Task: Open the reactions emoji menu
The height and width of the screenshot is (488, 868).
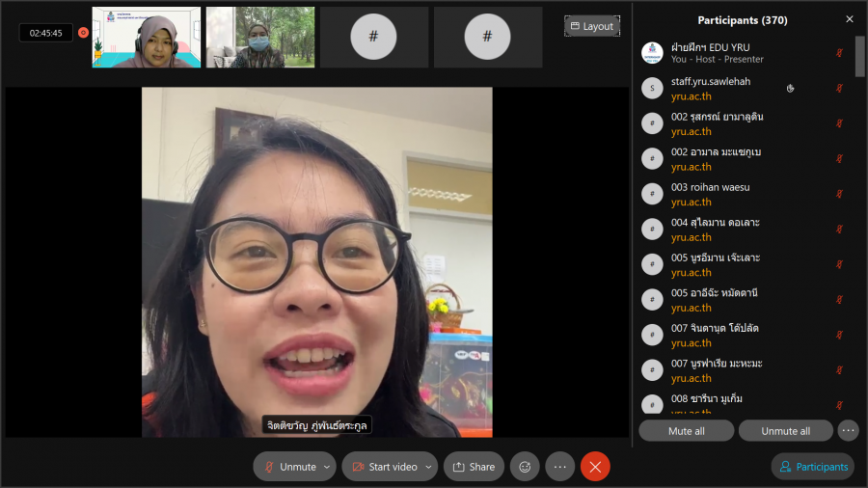Action: coord(525,467)
